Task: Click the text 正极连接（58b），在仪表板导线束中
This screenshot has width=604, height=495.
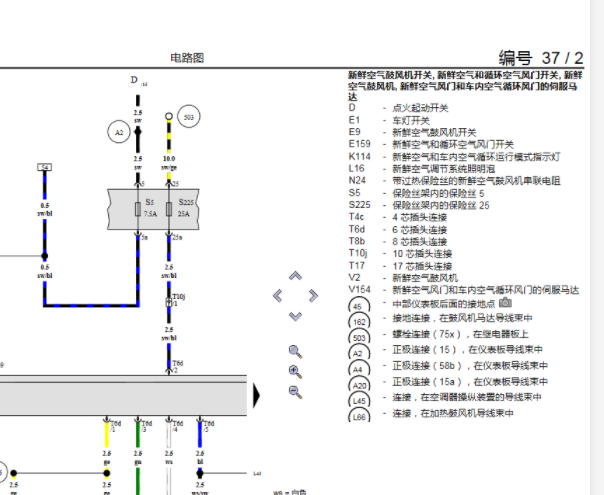Action: point(470,366)
